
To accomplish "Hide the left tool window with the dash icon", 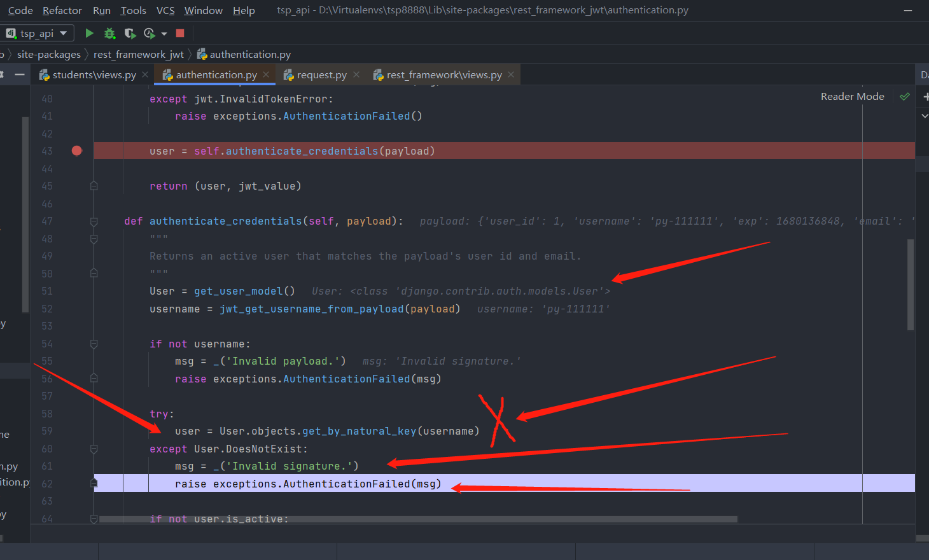I will click(x=20, y=74).
